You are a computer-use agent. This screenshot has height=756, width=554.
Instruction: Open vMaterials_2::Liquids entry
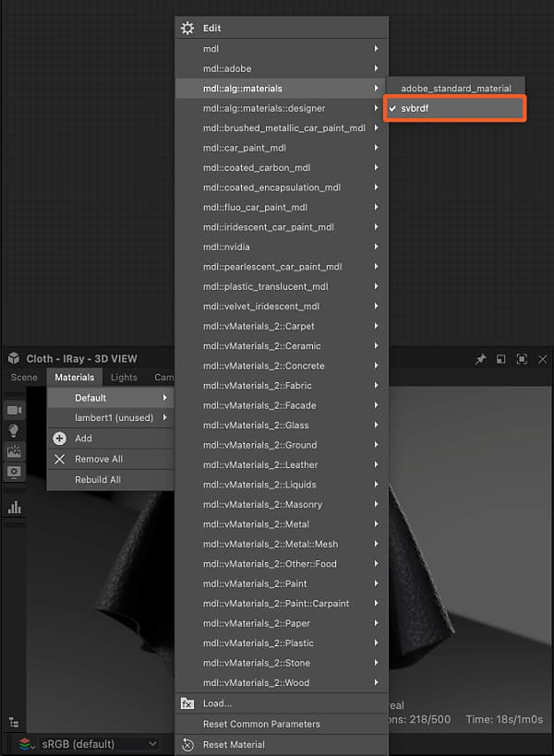pyautogui.click(x=282, y=485)
